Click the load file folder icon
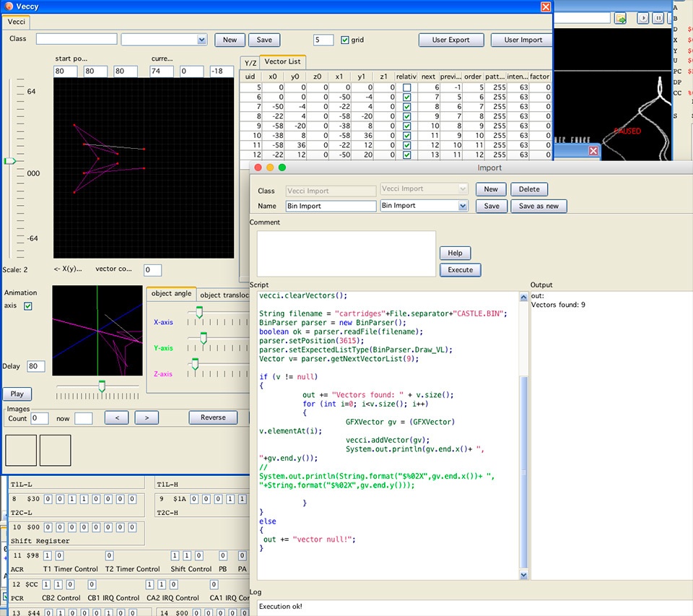The width and height of the screenshot is (693, 616). pyautogui.click(x=620, y=19)
